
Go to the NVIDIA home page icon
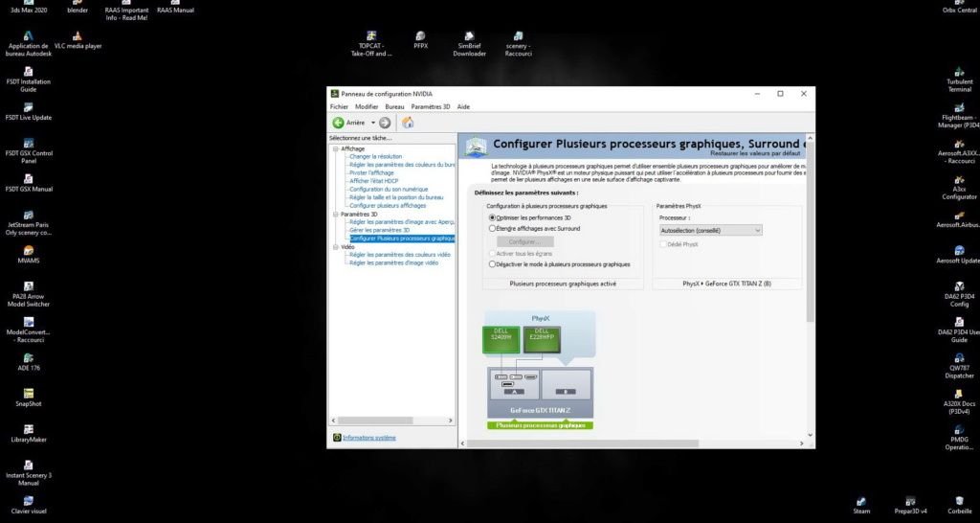click(408, 123)
